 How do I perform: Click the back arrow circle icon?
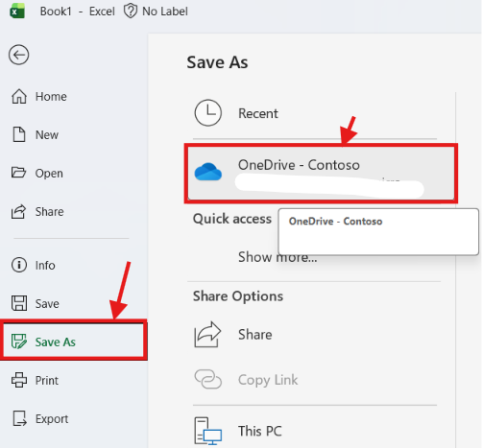tap(19, 55)
